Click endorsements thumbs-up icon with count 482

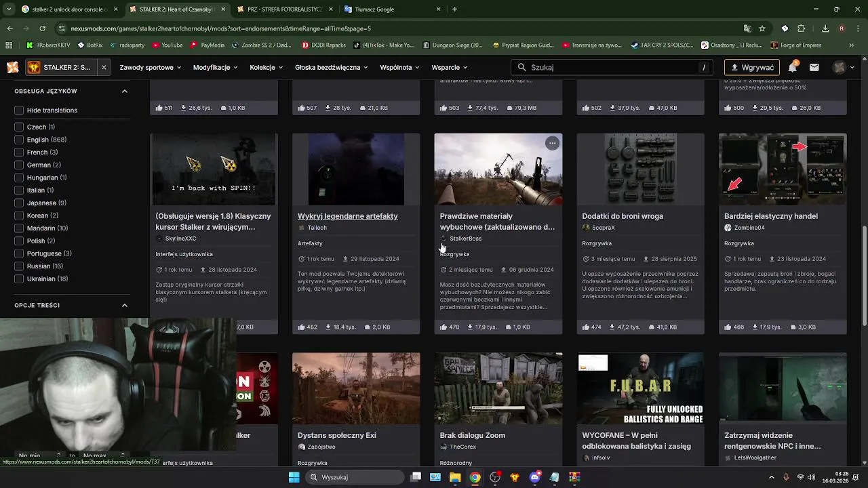301,327
